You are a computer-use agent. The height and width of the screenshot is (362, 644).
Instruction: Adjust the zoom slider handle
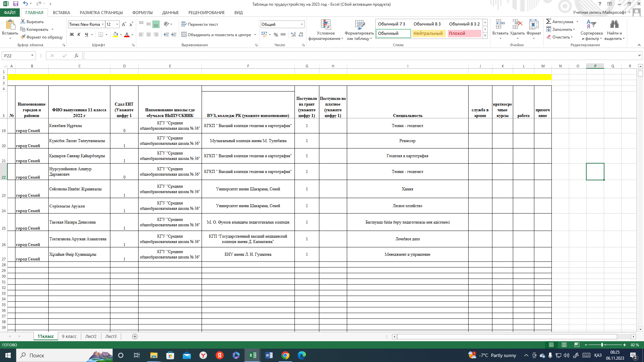[602, 345]
